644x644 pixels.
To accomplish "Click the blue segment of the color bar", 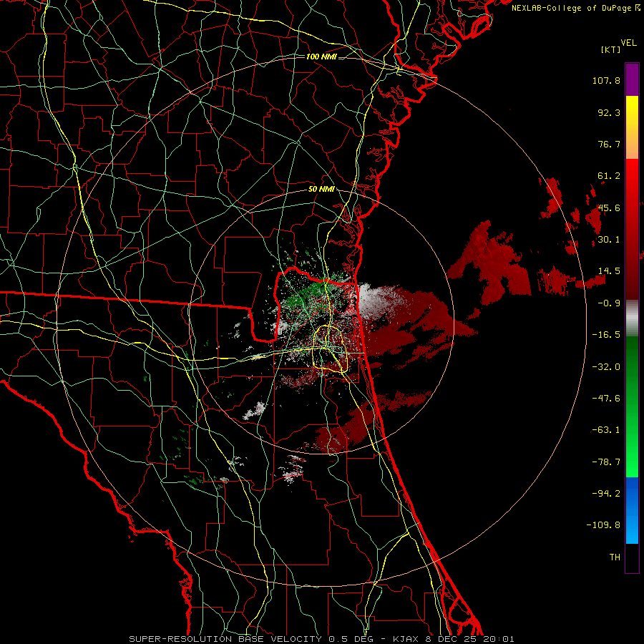I will tap(632, 510).
